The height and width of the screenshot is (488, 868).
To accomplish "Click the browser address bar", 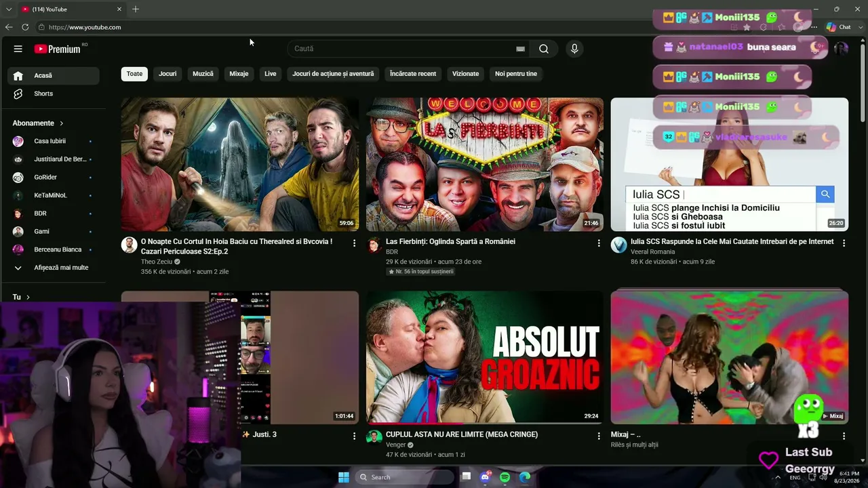I will [x=380, y=27].
